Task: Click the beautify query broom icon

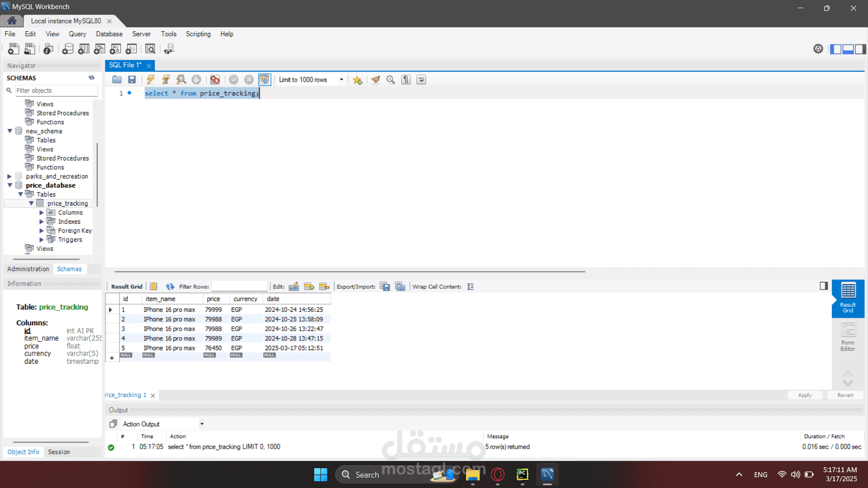Action: (375, 80)
